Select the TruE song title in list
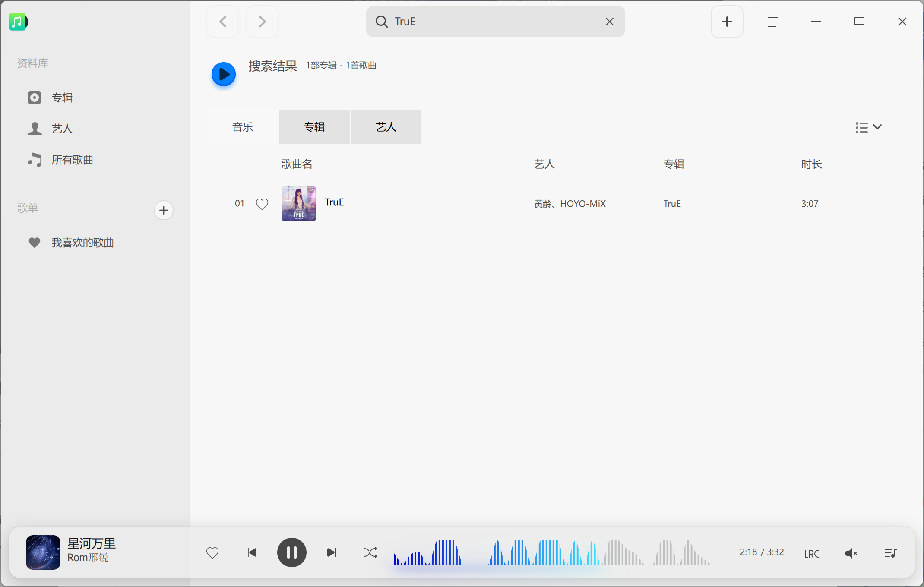This screenshot has height=587, width=924. pos(334,202)
